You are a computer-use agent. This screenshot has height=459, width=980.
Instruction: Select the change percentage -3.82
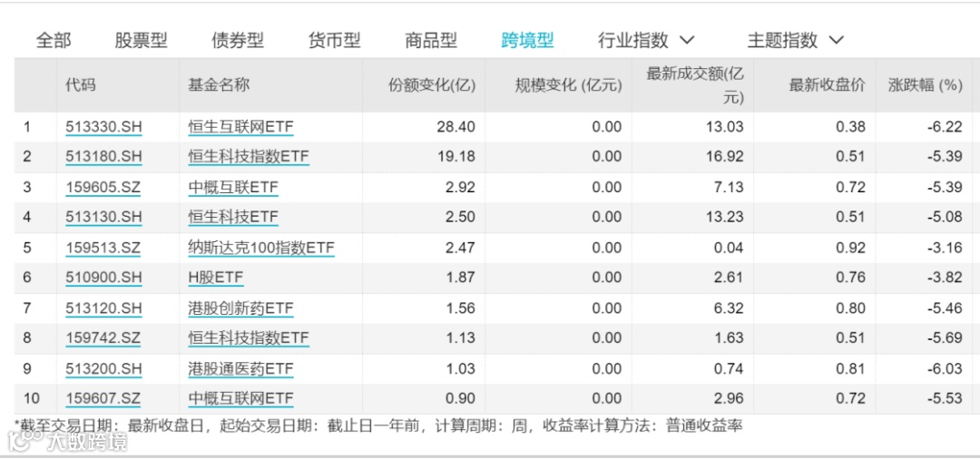point(945,278)
